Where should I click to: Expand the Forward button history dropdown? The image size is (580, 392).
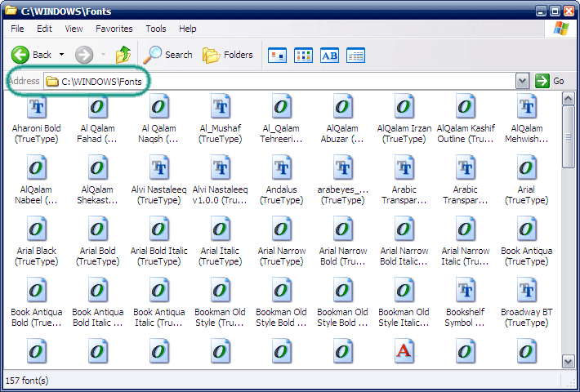(103, 55)
